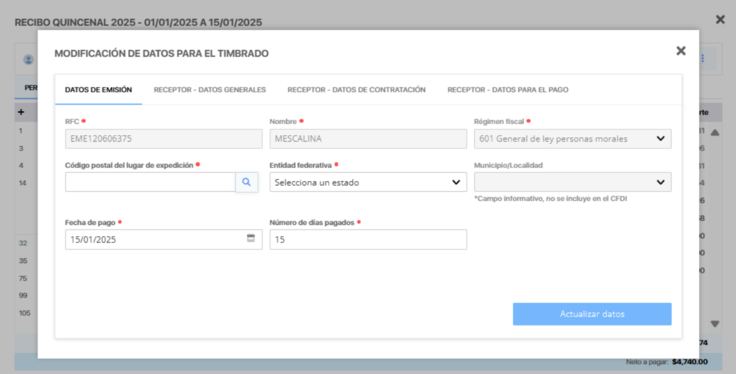Open the calendar icon in Fecha de pago
736x374 pixels.
tap(251, 238)
